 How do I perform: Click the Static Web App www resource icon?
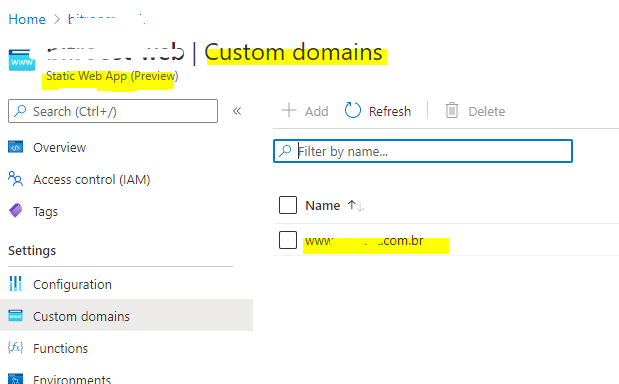point(22,60)
